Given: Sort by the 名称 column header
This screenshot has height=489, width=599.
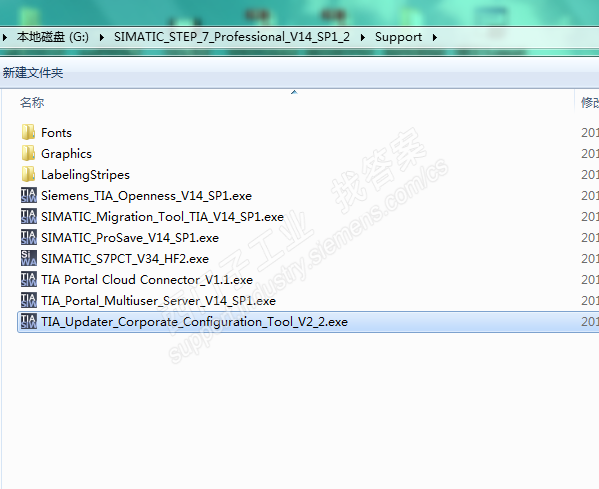Looking at the screenshot, I should click(x=32, y=102).
